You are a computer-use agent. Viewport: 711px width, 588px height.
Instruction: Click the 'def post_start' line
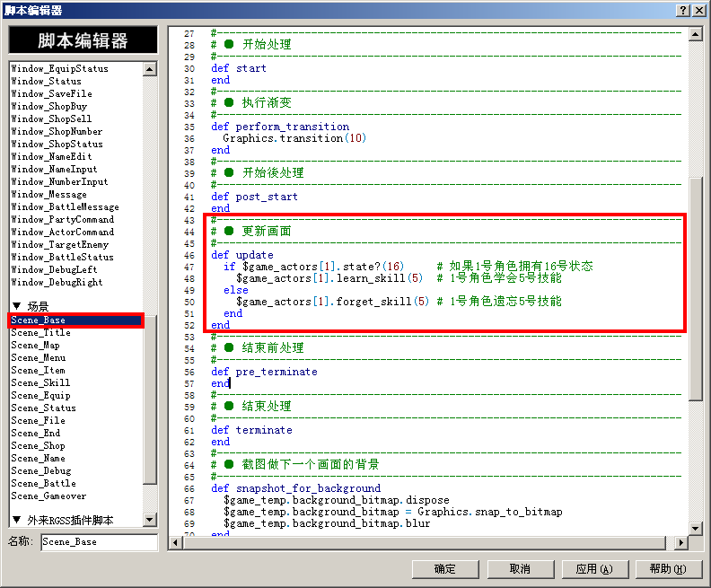254,197
